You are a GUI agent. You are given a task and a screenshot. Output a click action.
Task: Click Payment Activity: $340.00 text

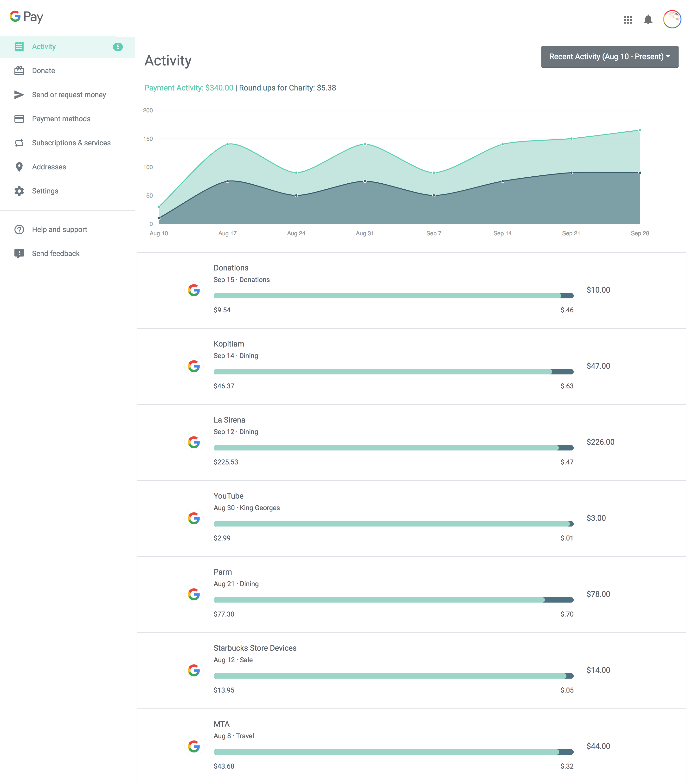tap(189, 88)
